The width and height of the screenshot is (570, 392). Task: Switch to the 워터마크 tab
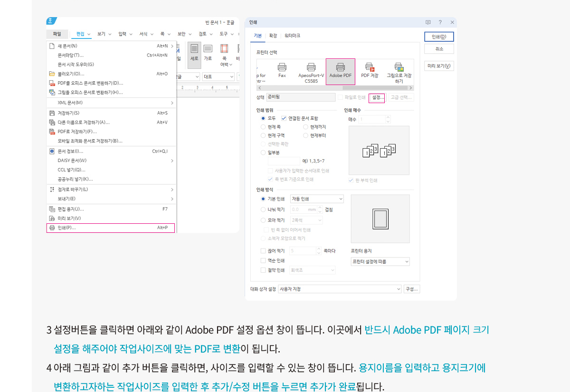coord(292,36)
